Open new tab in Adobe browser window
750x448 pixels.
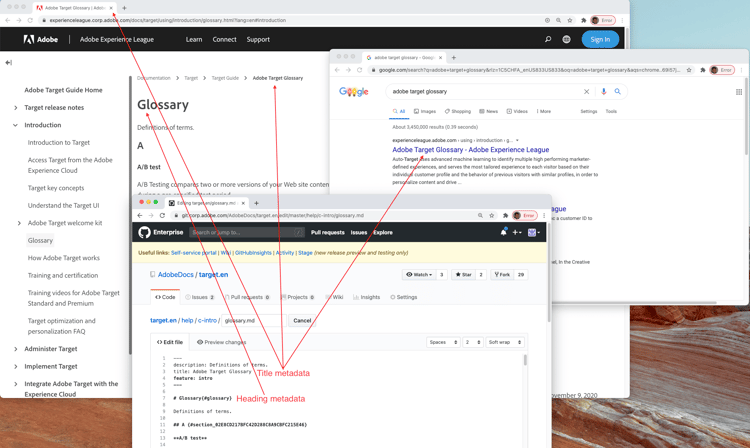pyautogui.click(x=124, y=8)
